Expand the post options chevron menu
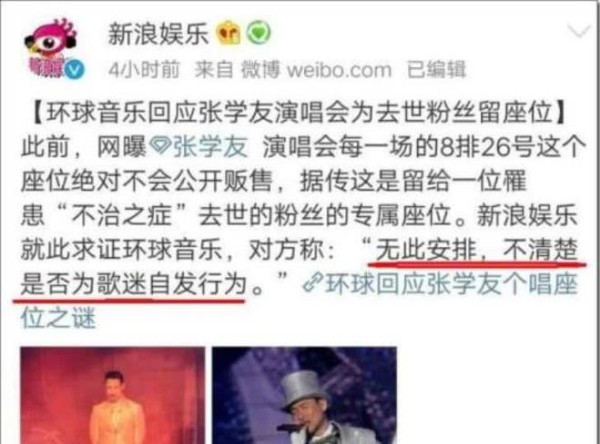600x444 pixels. click(580, 32)
